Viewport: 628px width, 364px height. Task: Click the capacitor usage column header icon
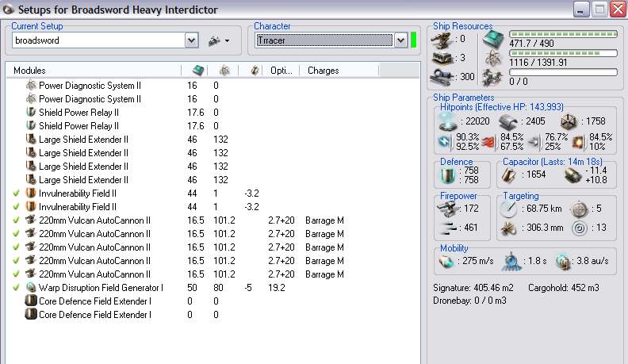(254, 71)
